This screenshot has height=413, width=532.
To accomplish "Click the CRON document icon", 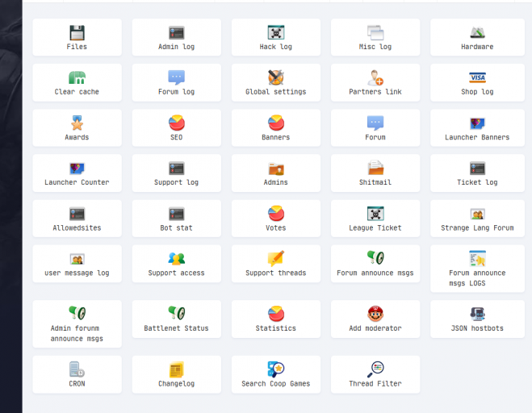I will click(x=77, y=369).
